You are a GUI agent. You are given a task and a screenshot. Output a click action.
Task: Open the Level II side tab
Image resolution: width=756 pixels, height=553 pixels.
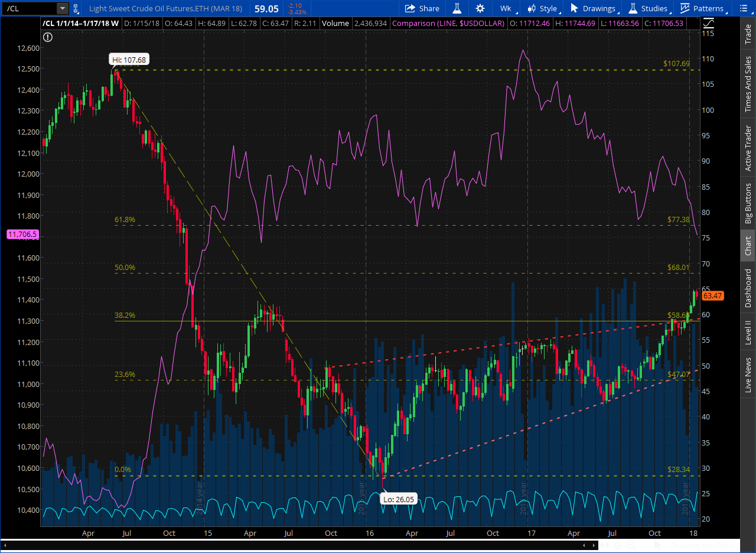click(x=748, y=333)
